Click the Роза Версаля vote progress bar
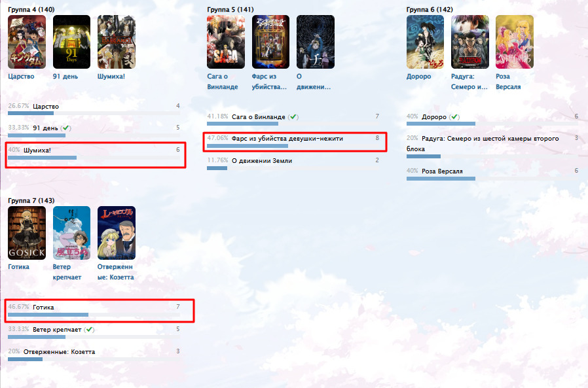 click(441, 179)
